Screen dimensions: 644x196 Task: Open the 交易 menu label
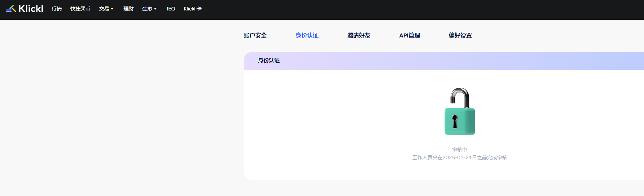tap(104, 9)
